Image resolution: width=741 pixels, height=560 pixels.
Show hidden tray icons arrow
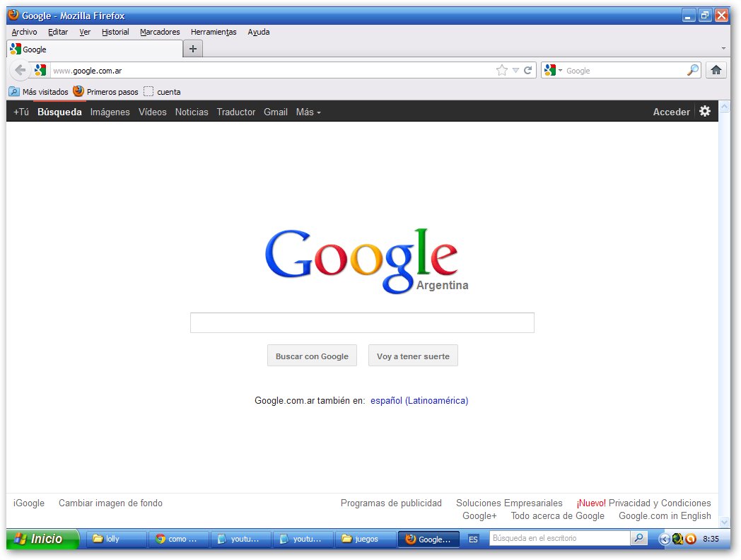pos(664,539)
